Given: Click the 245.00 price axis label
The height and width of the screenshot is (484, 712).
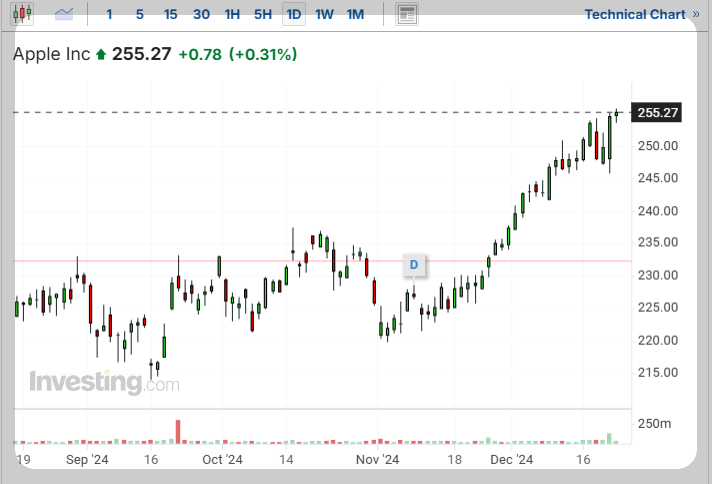Looking at the screenshot, I should [658, 178].
